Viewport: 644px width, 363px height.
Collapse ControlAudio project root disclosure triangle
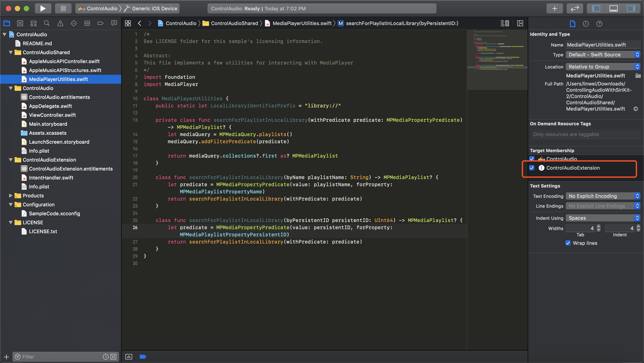[5, 35]
